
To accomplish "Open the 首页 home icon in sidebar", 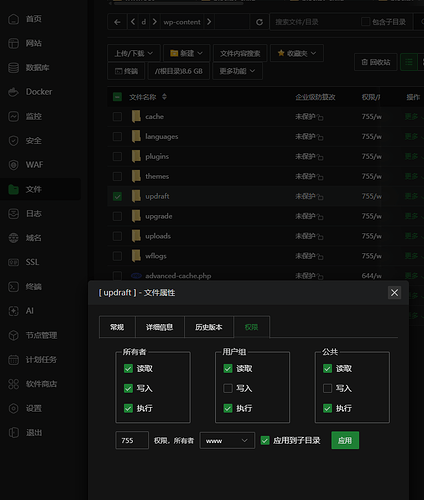I will [x=13, y=19].
